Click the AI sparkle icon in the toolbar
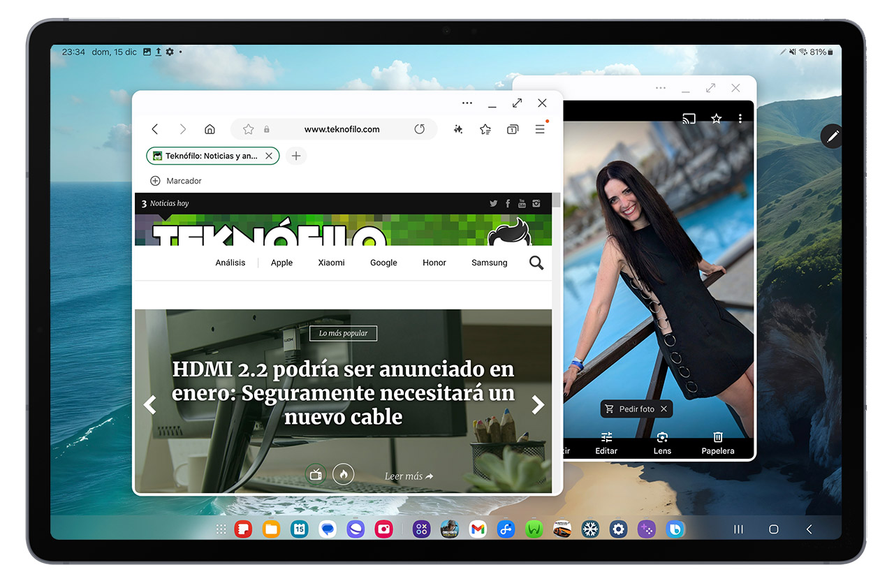Screen dimensions: 894x588 pyautogui.click(x=458, y=129)
